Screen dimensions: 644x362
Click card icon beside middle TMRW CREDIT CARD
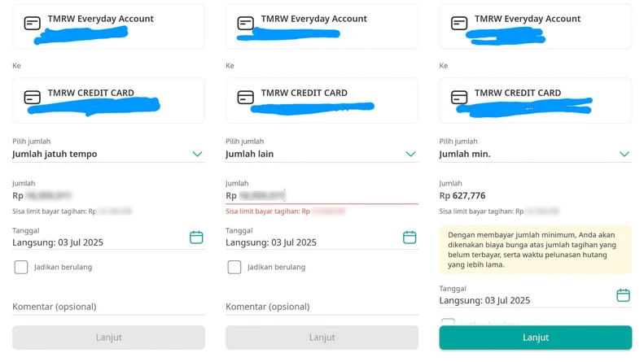pos(246,98)
